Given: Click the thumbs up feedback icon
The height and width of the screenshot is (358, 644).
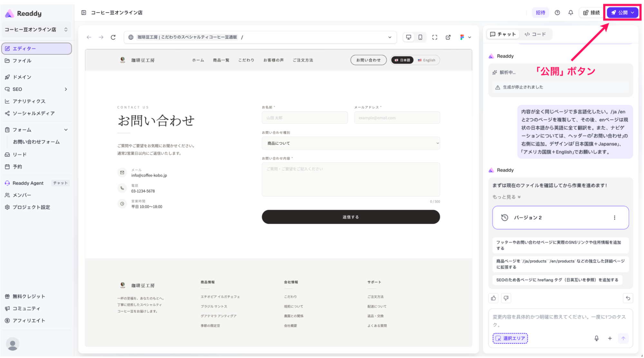Looking at the screenshot, I should click(x=493, y=298).
